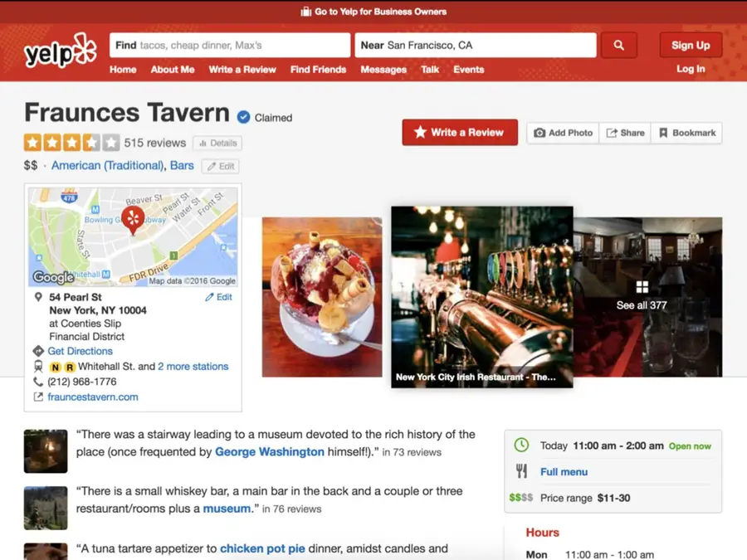This screenshot has width=747, height=560.
Task: Click the star rating next to 515 reviews
Action: pyautogui.click(x=71, y=143)
